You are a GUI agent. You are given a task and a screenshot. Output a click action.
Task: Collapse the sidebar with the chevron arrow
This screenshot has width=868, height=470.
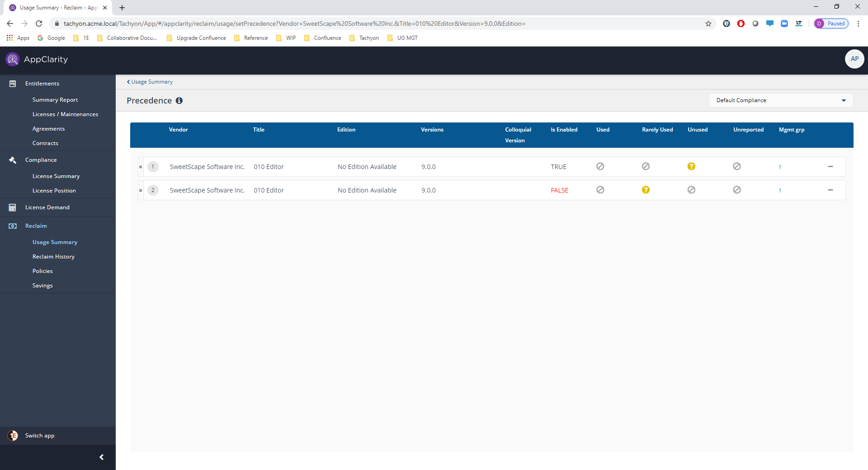click(102, 457)
